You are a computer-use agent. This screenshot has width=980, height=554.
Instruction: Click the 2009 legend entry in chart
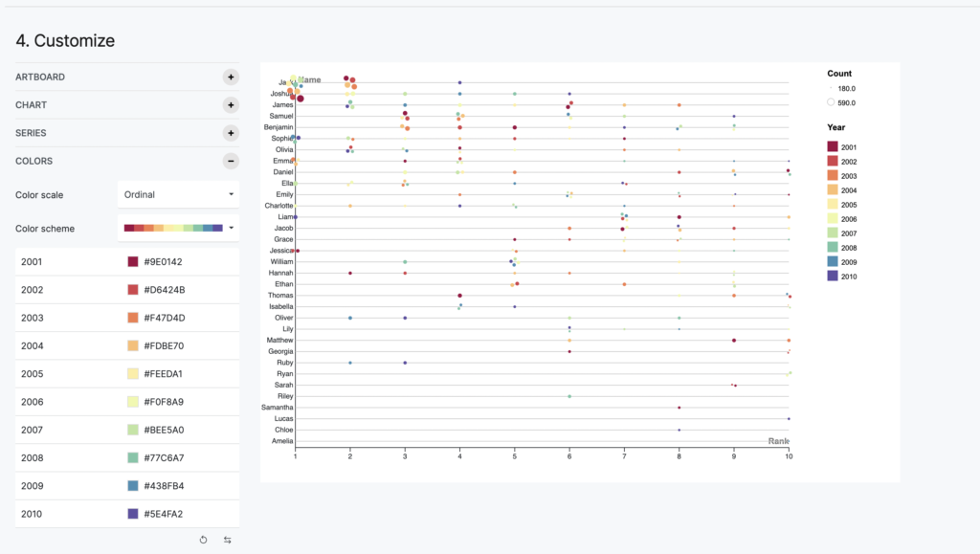click(842, 262)
